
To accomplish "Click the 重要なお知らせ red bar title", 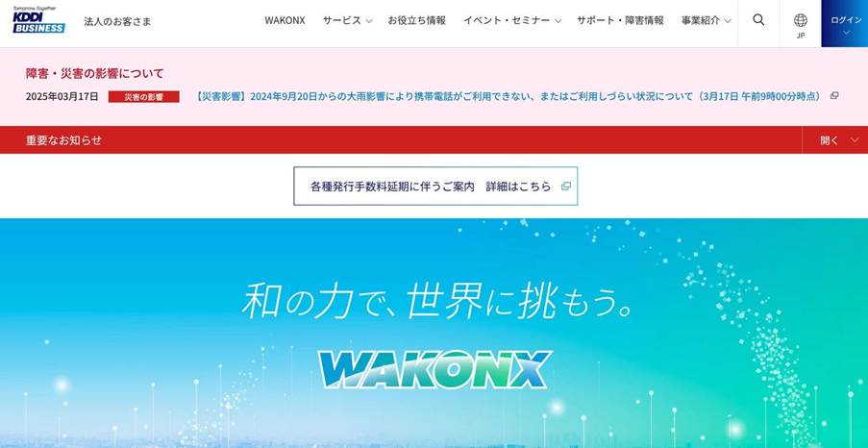I will click(63, 140).
